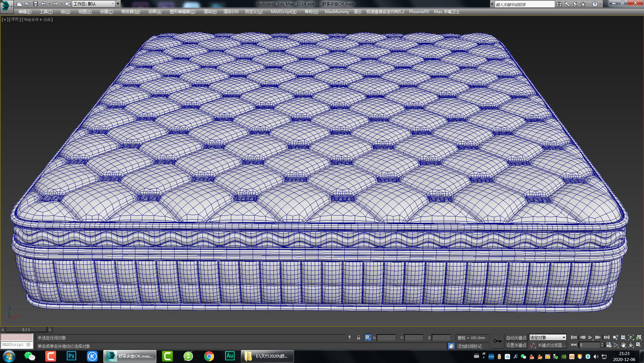The image size is (644, 363).
Task: Click the Go to Start frame icon
Action: [x=574, y=337]
